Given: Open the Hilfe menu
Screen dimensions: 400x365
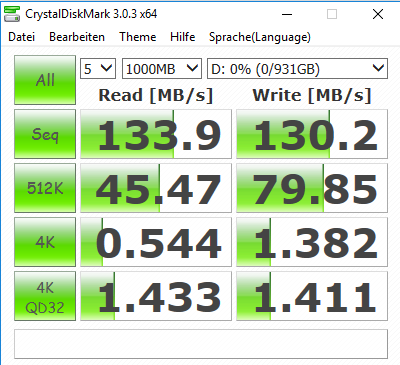Looking at the screenshot, I should (x=183, y=37).
